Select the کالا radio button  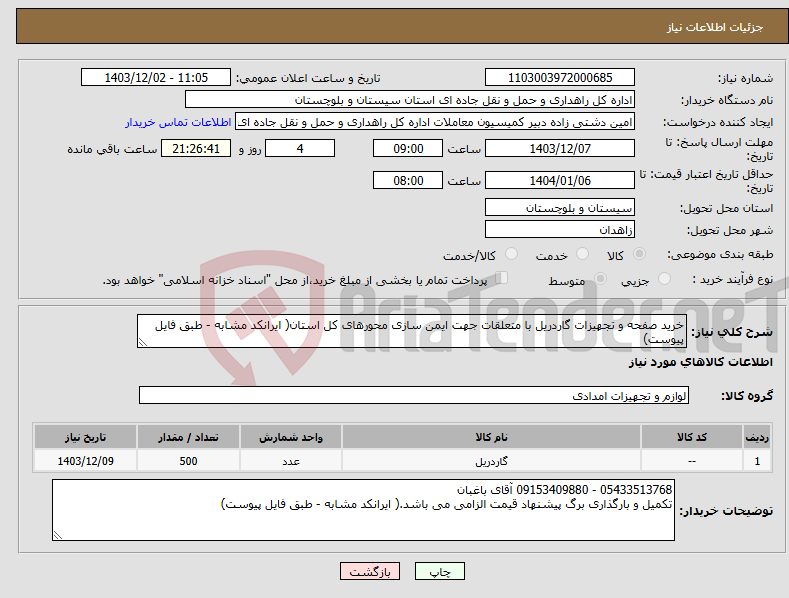click(x=639, y=254)
